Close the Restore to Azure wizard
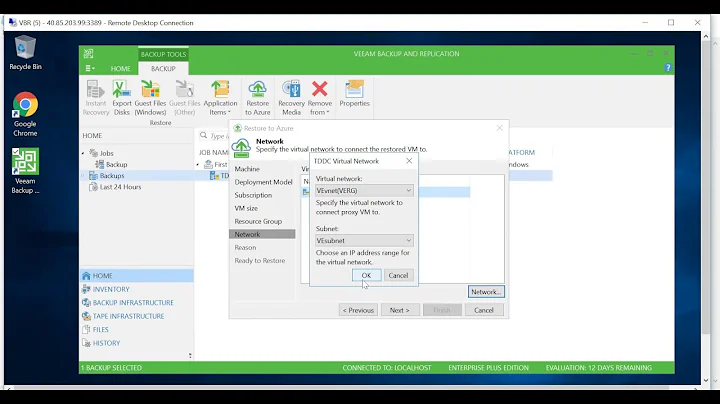This screenshot has width=720, height=404. click(x=500, y=128)
